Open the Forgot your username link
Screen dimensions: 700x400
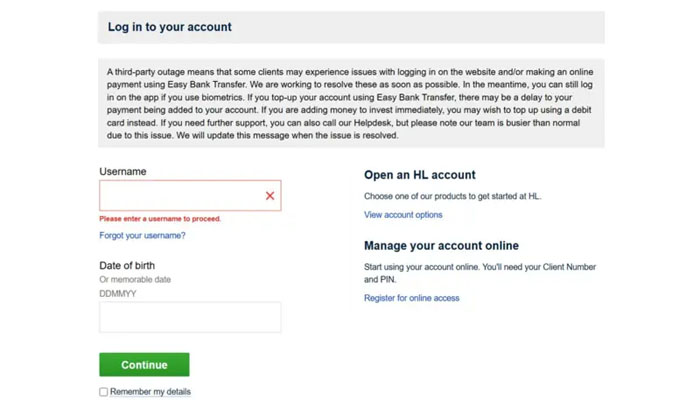pos(142,236)
